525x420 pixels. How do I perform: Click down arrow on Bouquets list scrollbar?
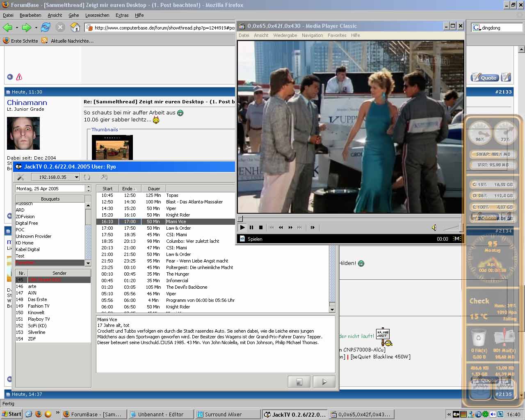[88, 262]
